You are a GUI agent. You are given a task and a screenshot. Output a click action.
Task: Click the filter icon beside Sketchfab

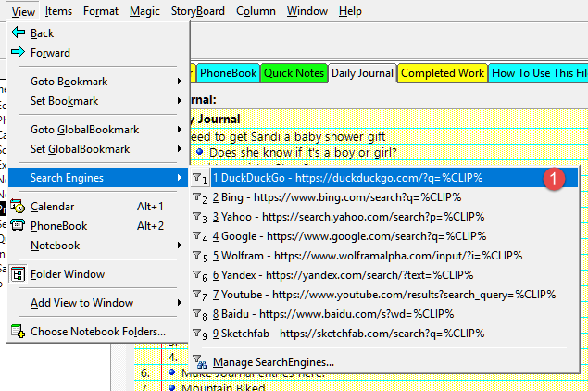click(199, 334)
